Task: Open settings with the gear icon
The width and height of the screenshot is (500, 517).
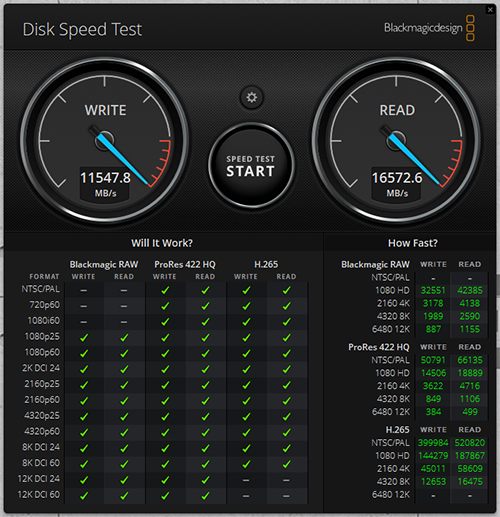Action: tap(252, 98)
